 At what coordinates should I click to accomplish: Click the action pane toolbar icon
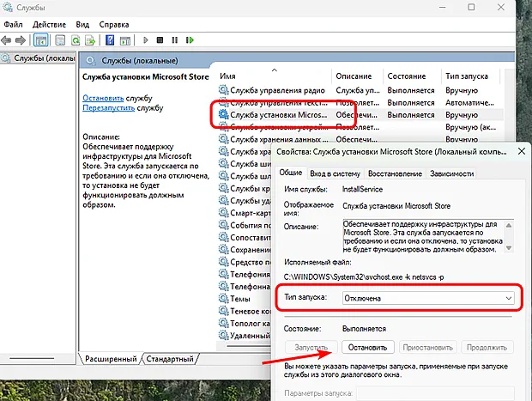point(125,40)
